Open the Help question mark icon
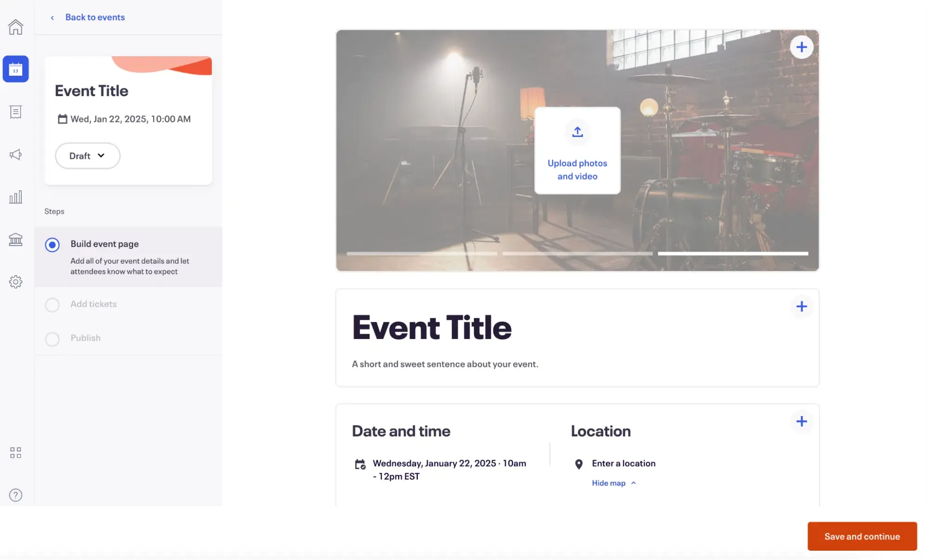Image resolution: width=929 pixels, height=560 pixels. point(16,495)
